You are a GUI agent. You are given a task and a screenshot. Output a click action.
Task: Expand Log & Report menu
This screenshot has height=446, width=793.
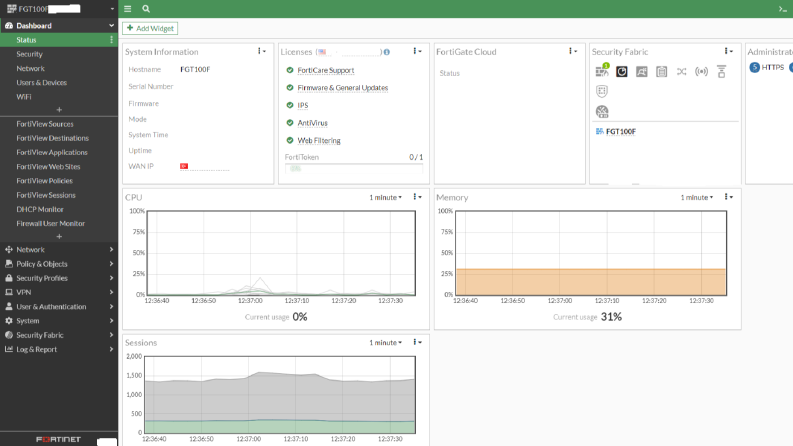pos(59,349)
